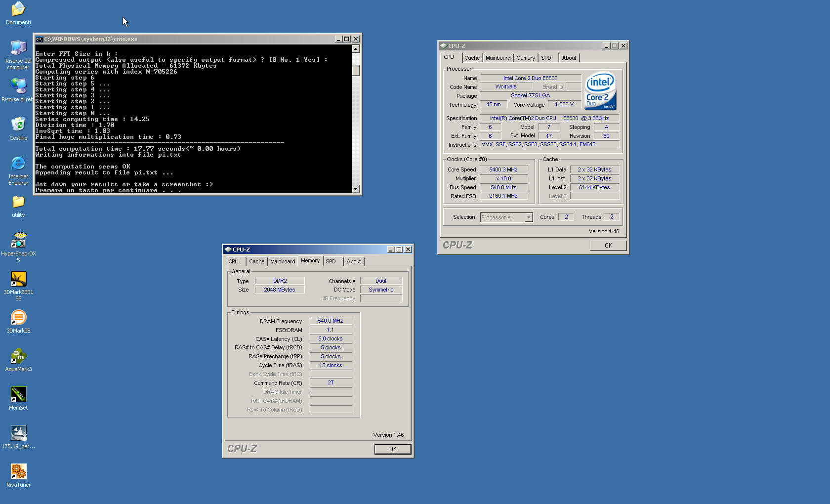Click the Instructions MMX, SSE list field
The width and height of the screenshot is (830, 504).
pos(549,145)
